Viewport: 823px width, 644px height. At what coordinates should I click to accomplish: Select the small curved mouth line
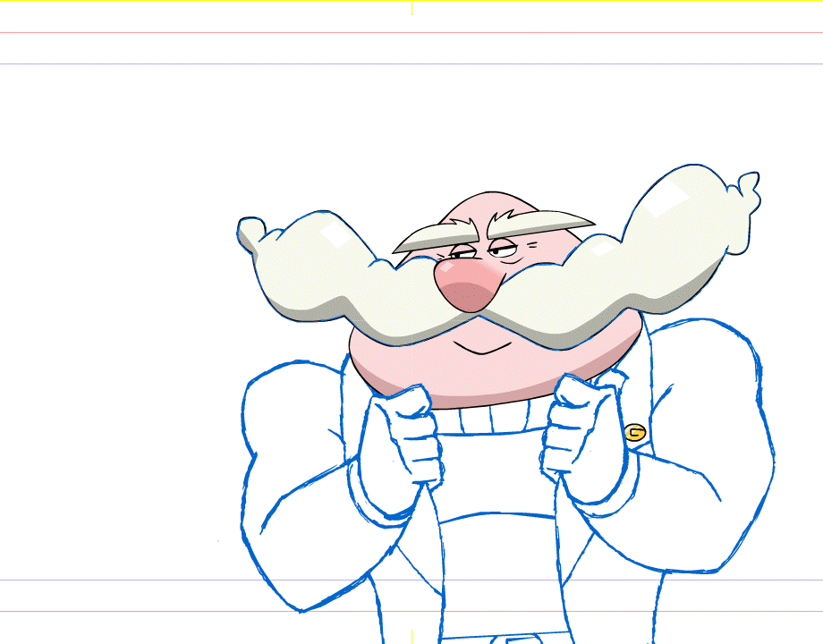click(482, 348)
